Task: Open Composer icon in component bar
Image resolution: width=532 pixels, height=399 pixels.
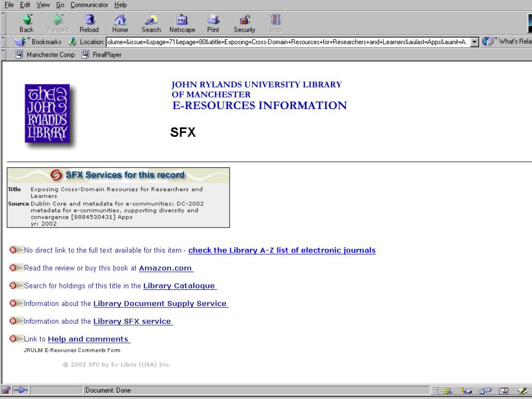Action: pyautogui.click(x=522, y=391)
